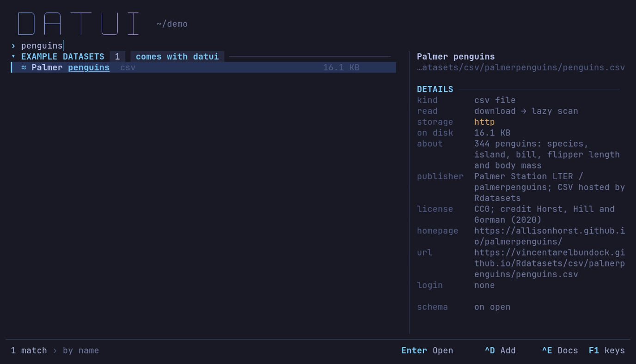Image resolution: width=636 pixels, height=364 pixels.
Task: Open the vincentarelbundock.github.io url link
Action: point(550,263)
